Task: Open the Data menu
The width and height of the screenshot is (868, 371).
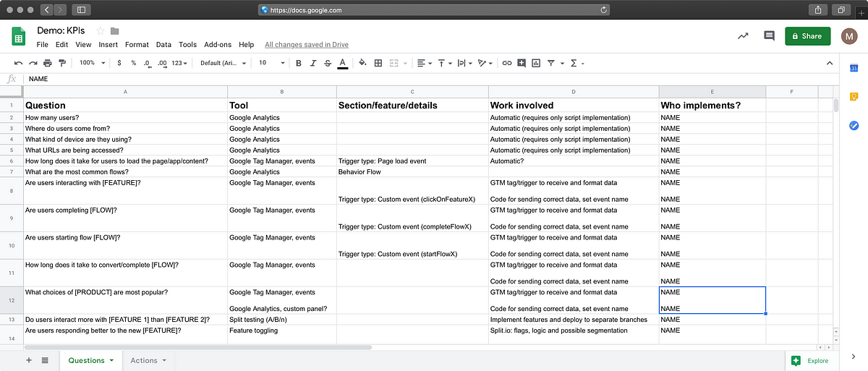Action: coord(163,45)
